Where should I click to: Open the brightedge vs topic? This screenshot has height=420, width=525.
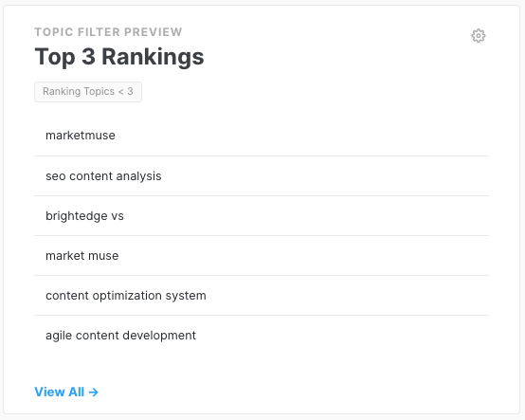(x=262, y=216)
